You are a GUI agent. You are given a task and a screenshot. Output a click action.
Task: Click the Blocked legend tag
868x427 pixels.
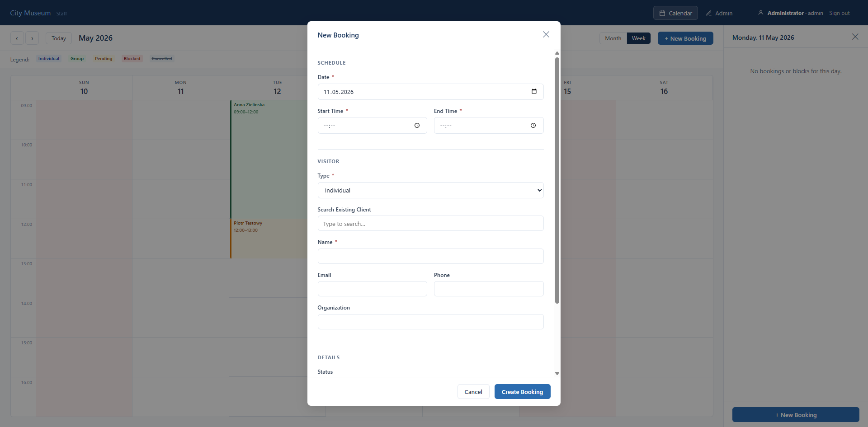[132, 59]
